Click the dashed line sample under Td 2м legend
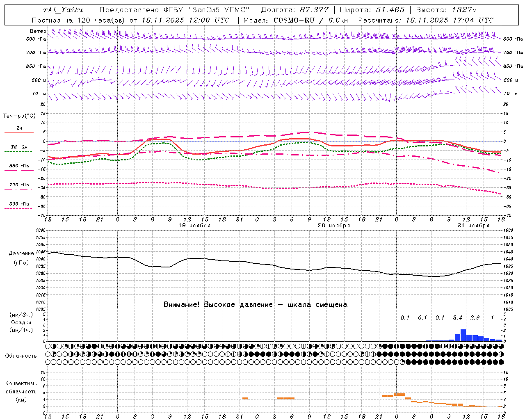Viewport: 525px width, 420px height. point(19,151)
